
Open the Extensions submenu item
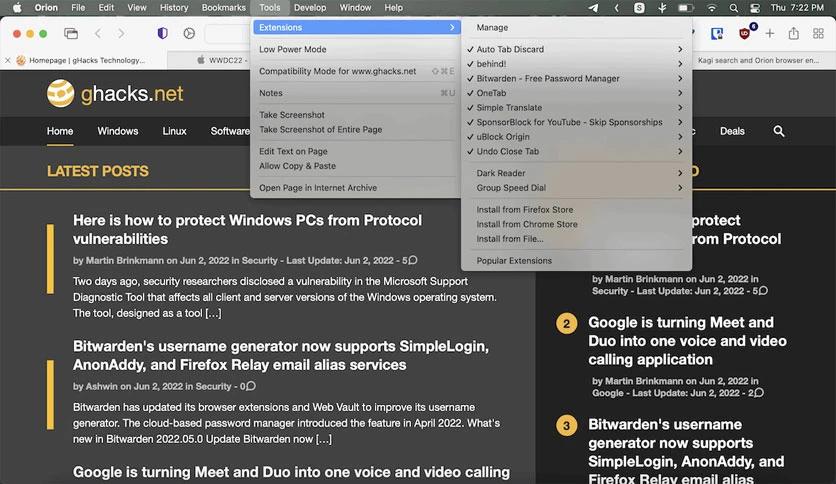point(356,27)
